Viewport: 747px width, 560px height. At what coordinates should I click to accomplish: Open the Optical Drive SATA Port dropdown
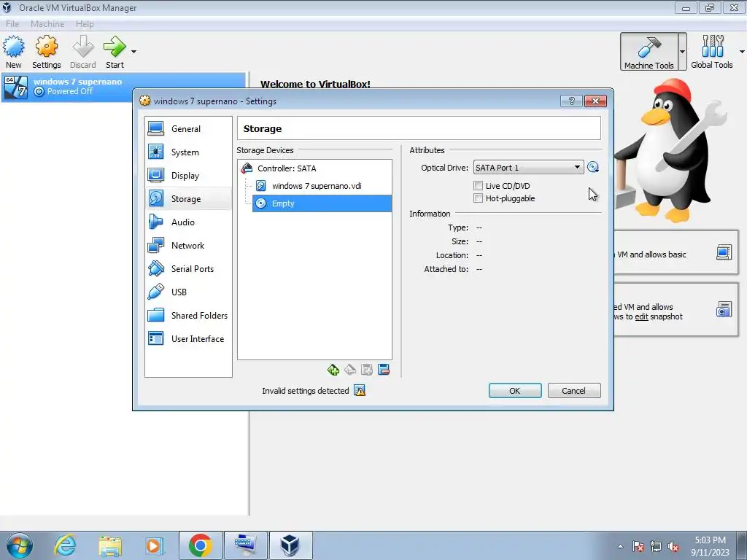coord(528,168)
